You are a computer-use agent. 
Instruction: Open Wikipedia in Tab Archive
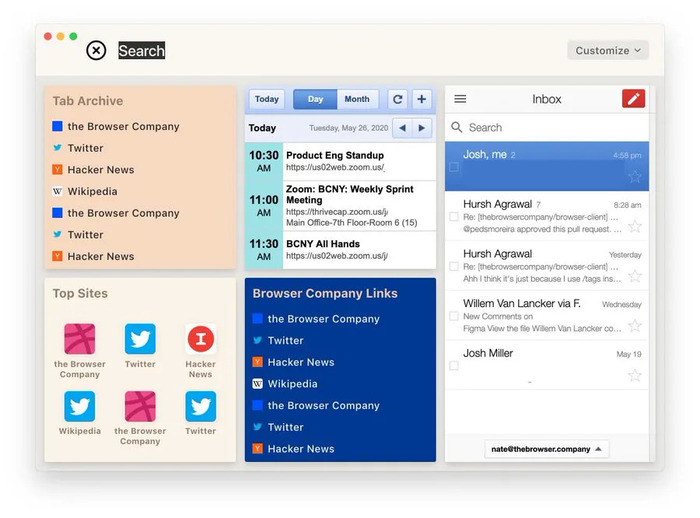point(85,192)
